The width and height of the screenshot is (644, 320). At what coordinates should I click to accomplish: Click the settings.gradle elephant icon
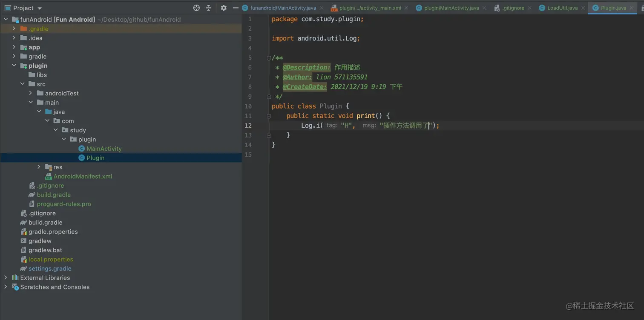pos(24,269)
